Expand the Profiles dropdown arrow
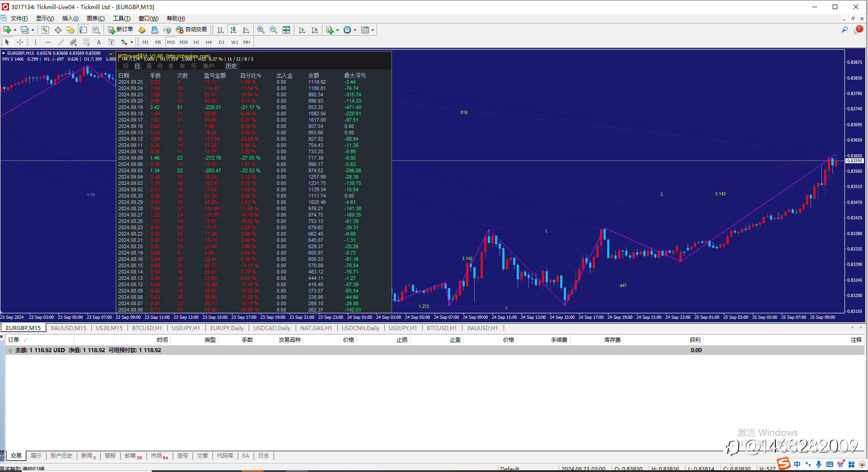Screen dimensions: 868x472 (33, 30)
